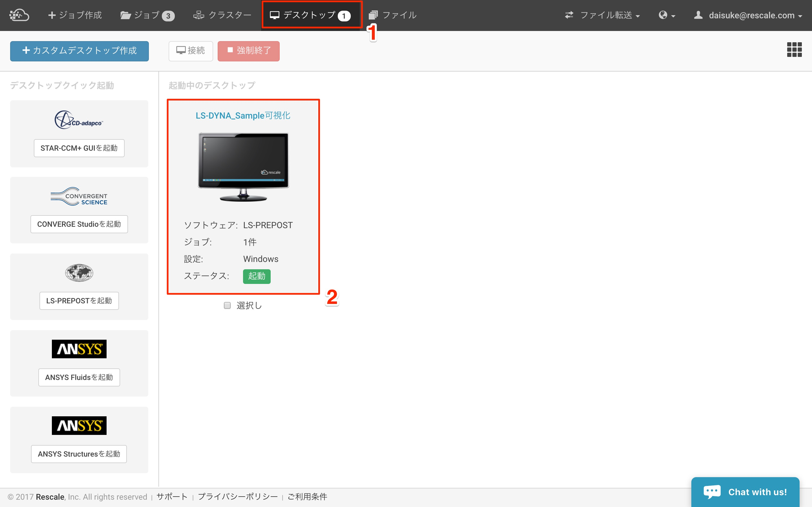Open the language globe dropdown
The image size is (812, 507).
667,15
